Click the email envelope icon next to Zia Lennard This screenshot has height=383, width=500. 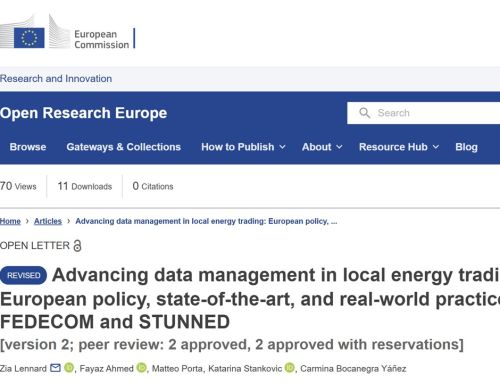(55, 368)
